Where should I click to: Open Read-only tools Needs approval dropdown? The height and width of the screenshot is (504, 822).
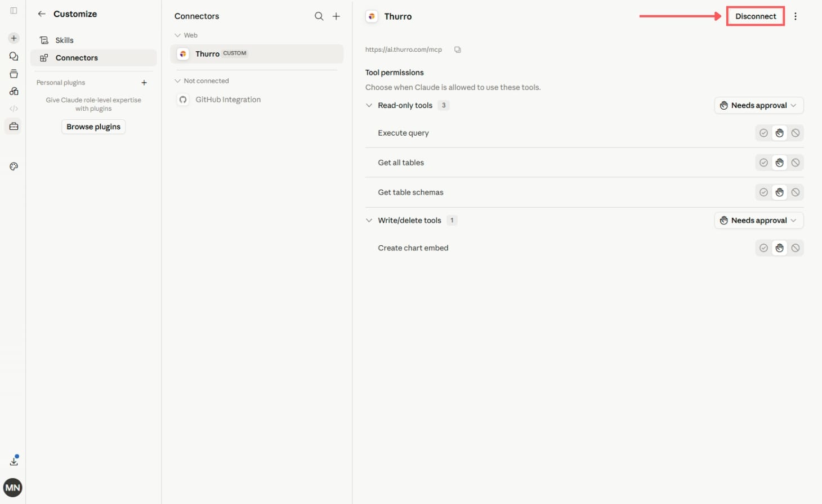759,106
